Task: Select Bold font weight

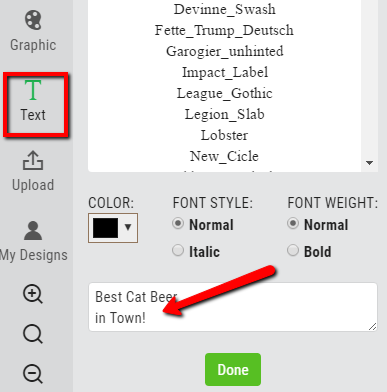Action: tap(293, 250)
